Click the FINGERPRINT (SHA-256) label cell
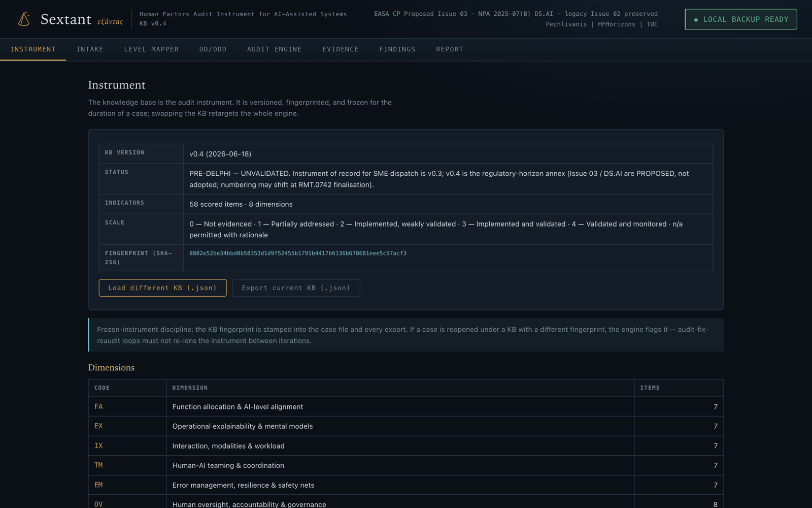812x508 pixels. tap(141, 258)
